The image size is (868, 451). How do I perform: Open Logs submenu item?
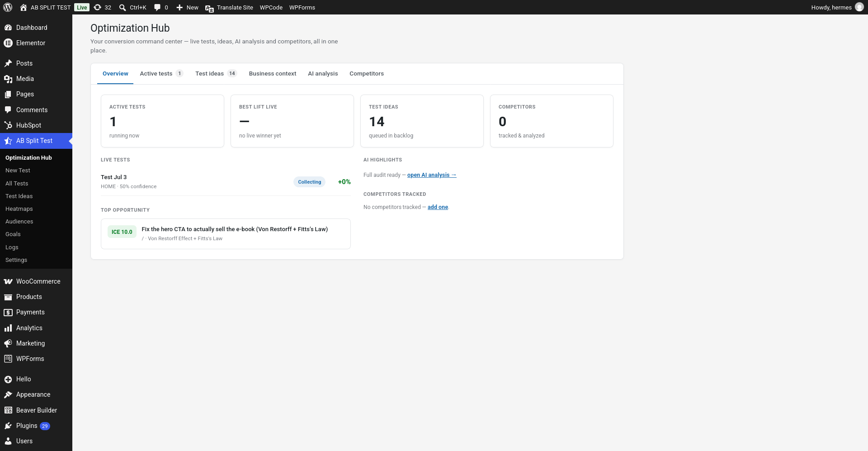tap(12, 247)
